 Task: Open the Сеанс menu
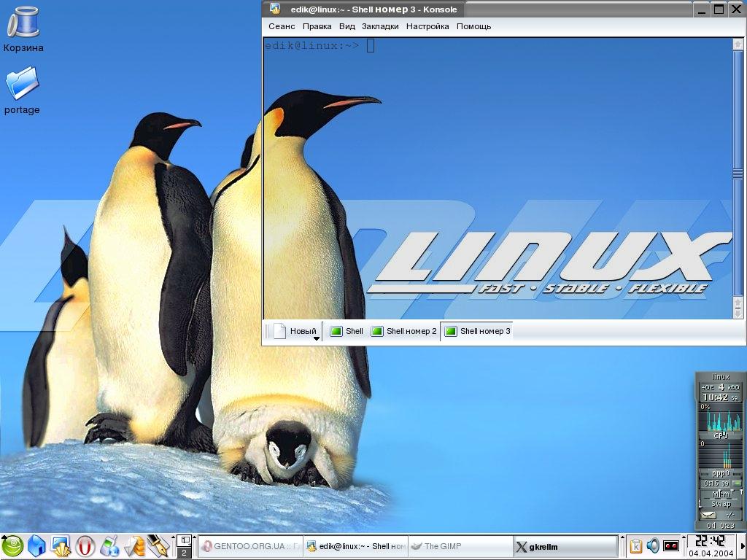[x=282, y=27]
